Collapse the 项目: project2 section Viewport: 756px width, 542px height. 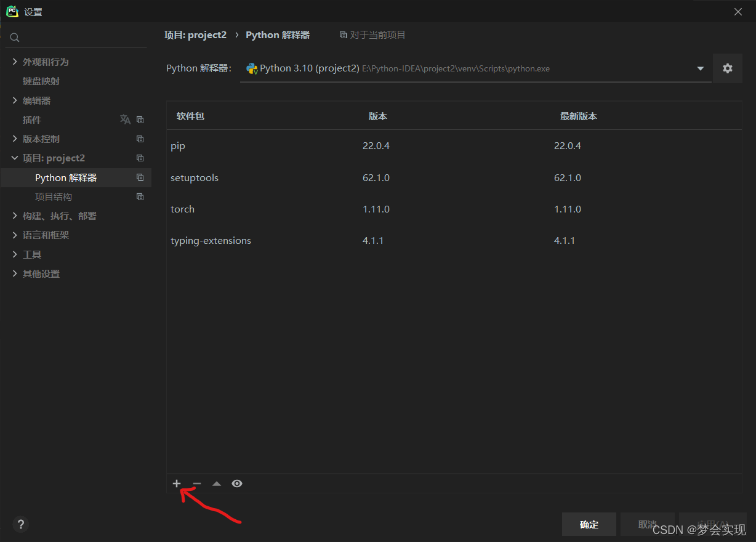15,158
